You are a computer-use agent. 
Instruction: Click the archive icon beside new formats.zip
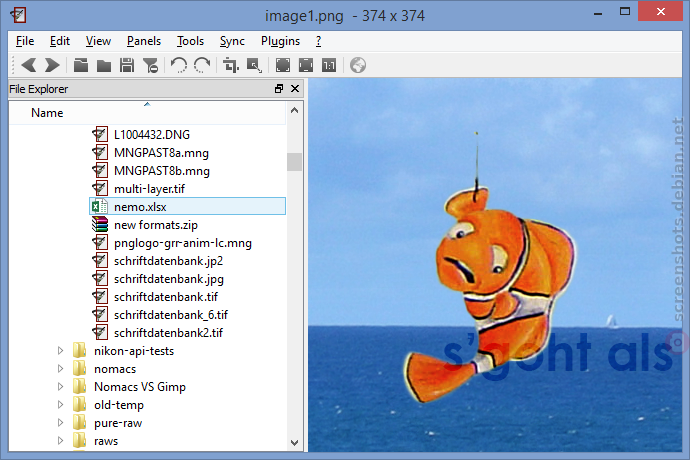[99, 224]
